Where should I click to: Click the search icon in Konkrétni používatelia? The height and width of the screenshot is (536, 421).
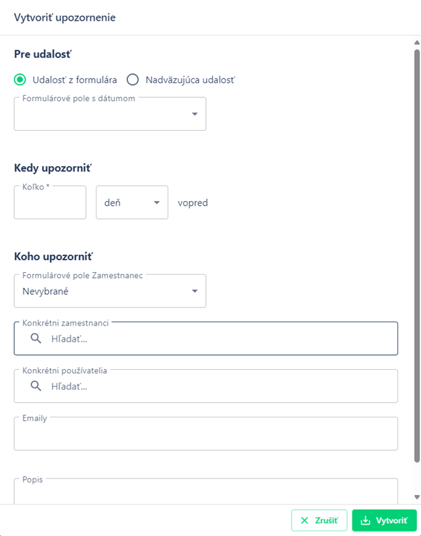(x=36, y=386)
